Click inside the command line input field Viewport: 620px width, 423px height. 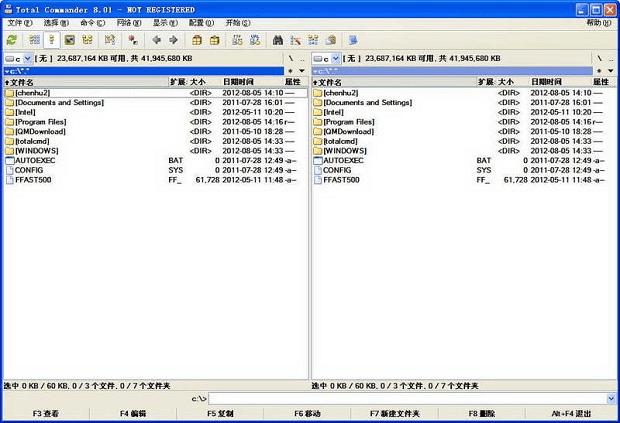click(407, 398)
